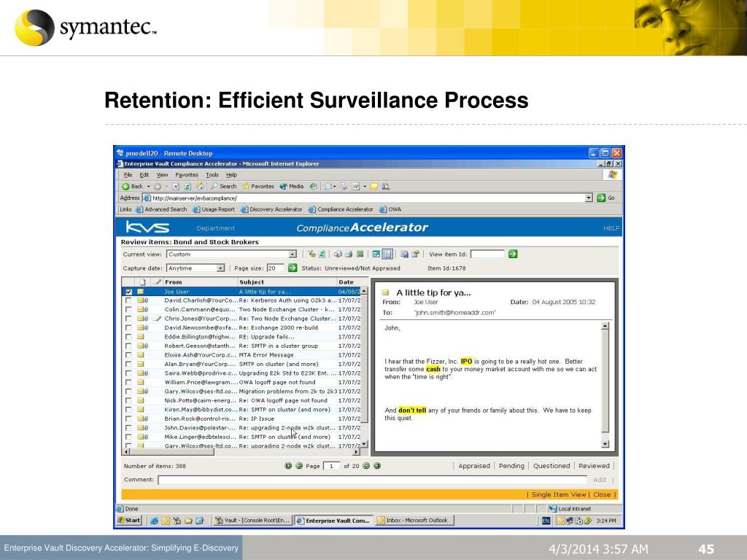Check the Colin.Cammann message checkbox

click(128, 309)
